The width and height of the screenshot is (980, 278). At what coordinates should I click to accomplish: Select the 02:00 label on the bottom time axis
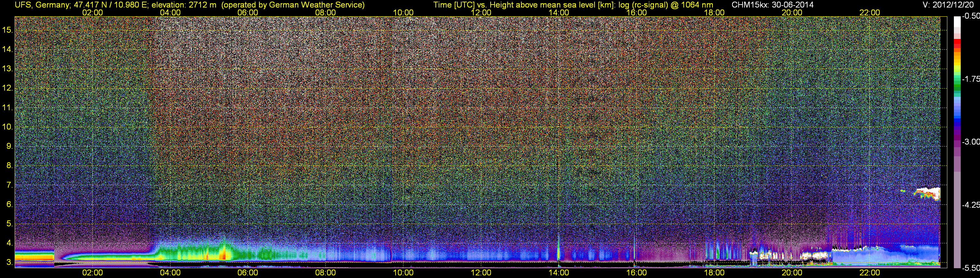tap(92, 273)
